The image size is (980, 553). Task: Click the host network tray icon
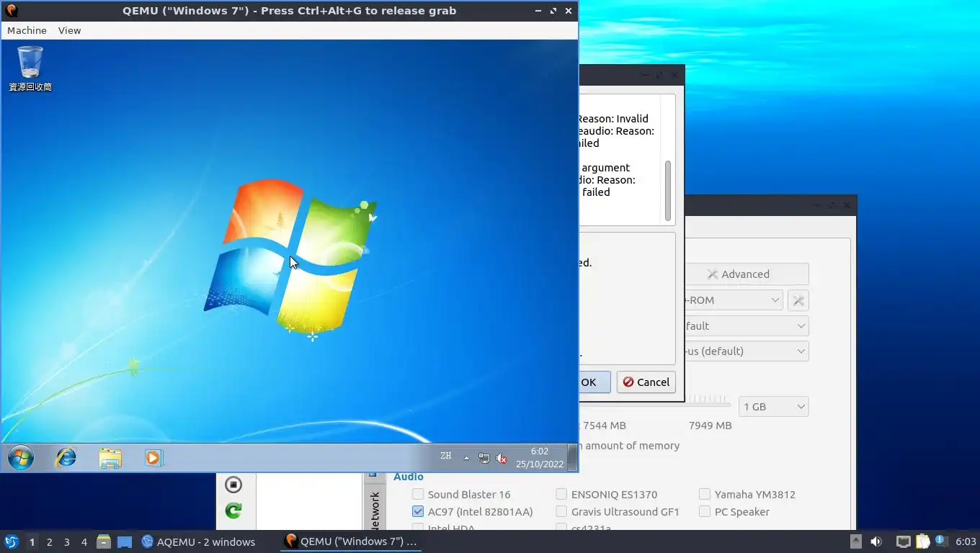pos(903,541)
